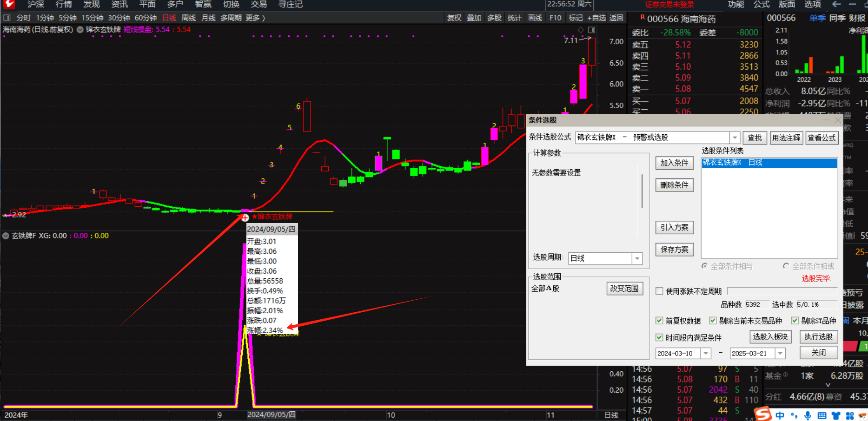Screen dimensions: 868x421
Task: Click the back arrow in title bar
Action: pos(836,4)
